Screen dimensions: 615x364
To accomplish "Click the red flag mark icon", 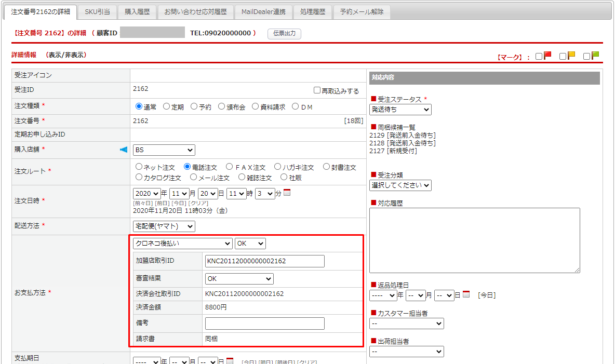I will coord(547,56).
